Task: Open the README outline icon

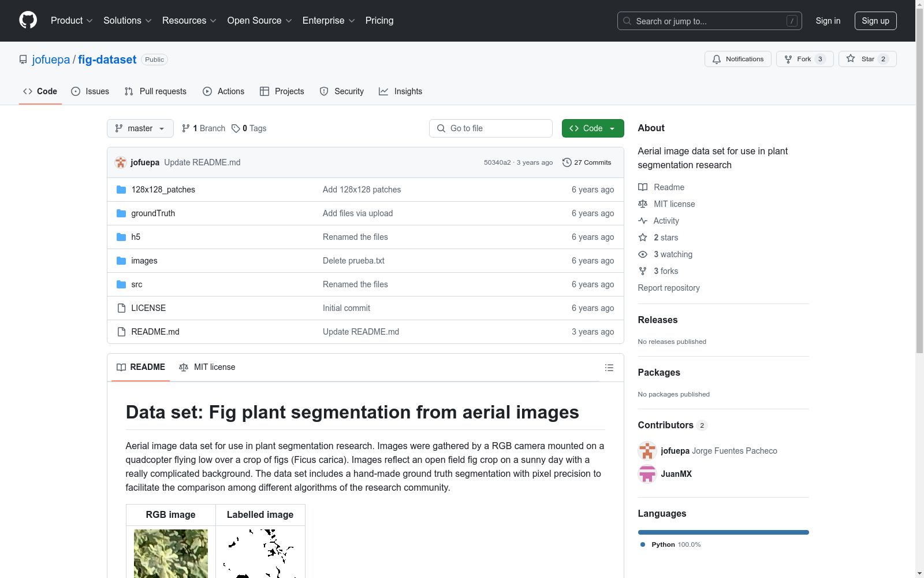Action: coord(609,368)
